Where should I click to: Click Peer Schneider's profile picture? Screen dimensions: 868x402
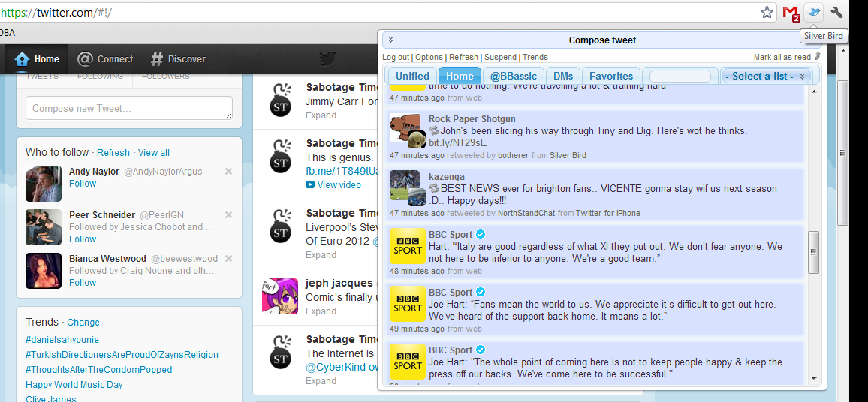point(44,227)
